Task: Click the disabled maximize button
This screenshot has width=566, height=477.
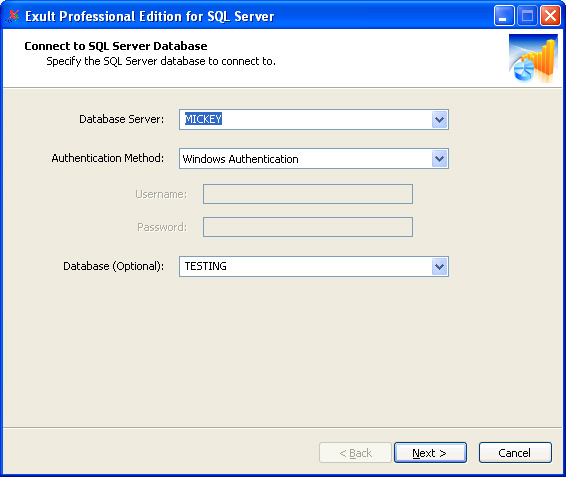Action: point(527,16)
